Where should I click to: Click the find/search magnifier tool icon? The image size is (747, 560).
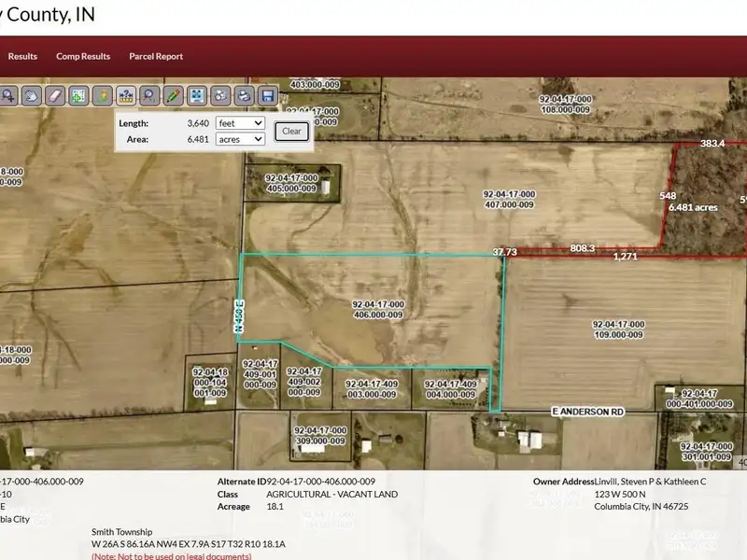tap(149, 95)
